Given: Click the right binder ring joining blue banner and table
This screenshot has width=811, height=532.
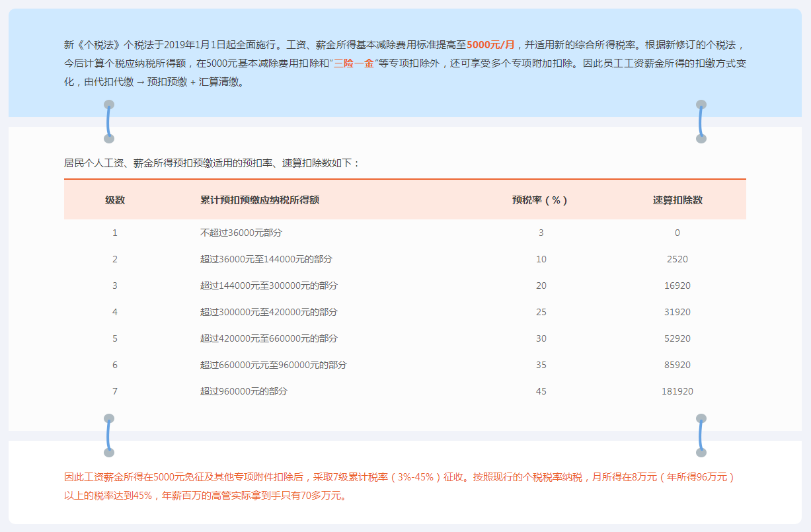Looking at the screenshot, I should click(x=701, y=122).
